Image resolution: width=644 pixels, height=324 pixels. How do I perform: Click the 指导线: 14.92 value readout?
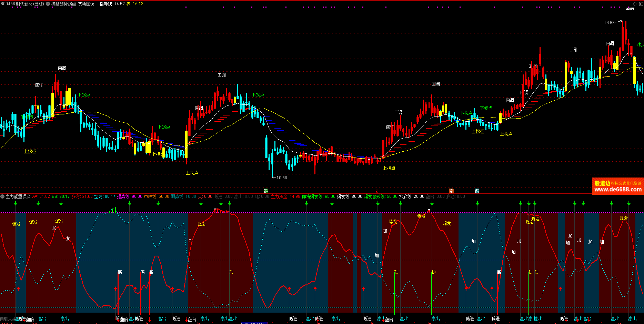tap(112, 4)
